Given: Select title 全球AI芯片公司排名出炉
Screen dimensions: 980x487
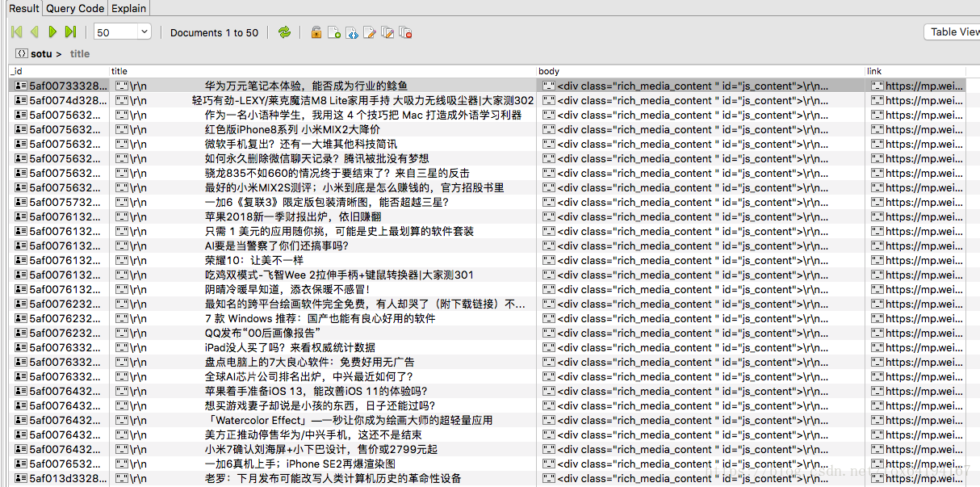Looking at the screenshot, I should 308,376.
